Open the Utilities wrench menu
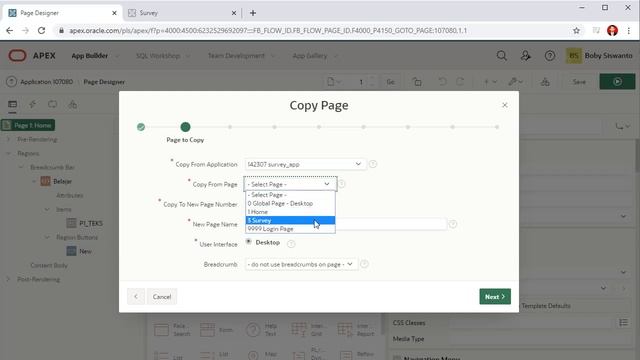The width and height of the screenshot is (640, 360). [x=516, y=82]
